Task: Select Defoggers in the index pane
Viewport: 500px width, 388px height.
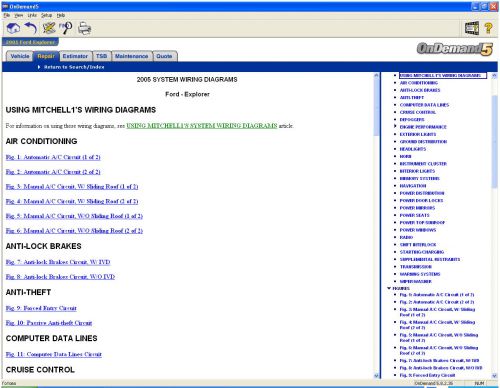Action: [x=412, y=119]
